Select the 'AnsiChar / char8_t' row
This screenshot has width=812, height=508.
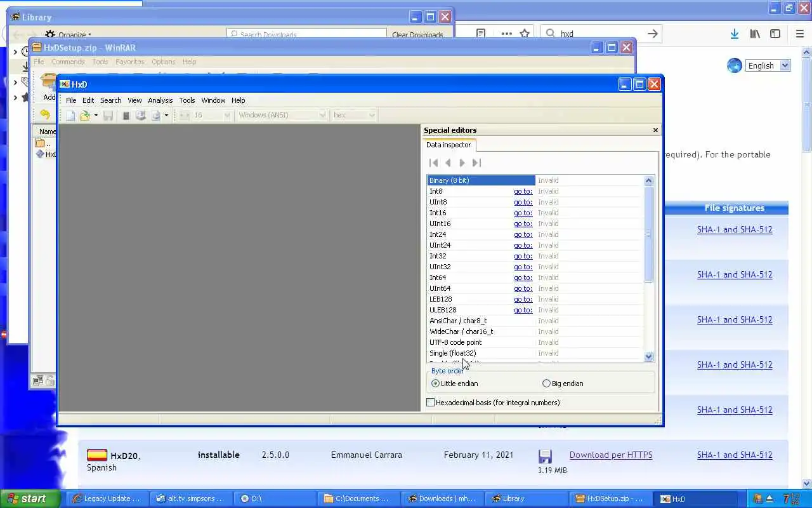coord(535,321)
